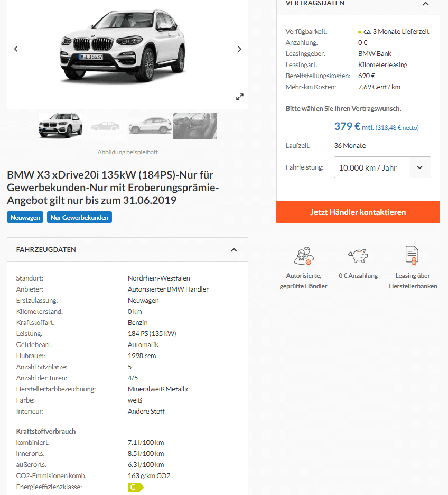Click the piggy bank 0 € Anzahlung icon
The height and width of the screenshot is (495, 448).
coord(358,256)
